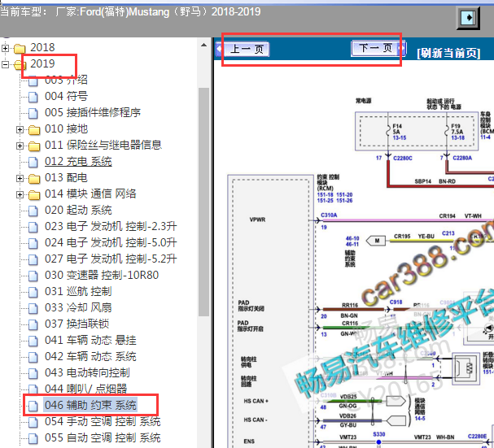Collapse the 2019 folder node
494x448 pixels.
[x=5, y=64]
